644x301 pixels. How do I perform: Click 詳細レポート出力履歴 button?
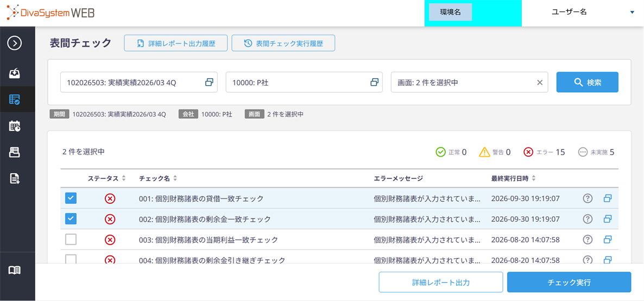pos(176,43)
